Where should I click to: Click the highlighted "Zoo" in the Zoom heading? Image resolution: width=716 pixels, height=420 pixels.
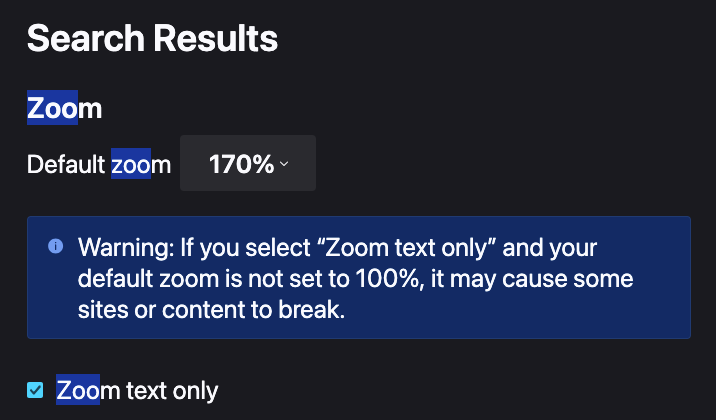click(x=53, y=108)
